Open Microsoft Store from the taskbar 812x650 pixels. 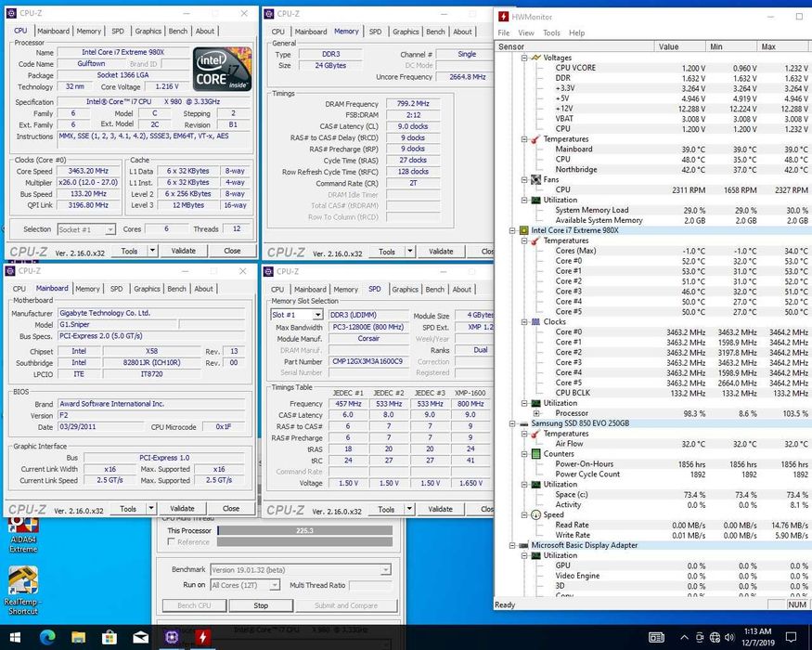(110, 637)
